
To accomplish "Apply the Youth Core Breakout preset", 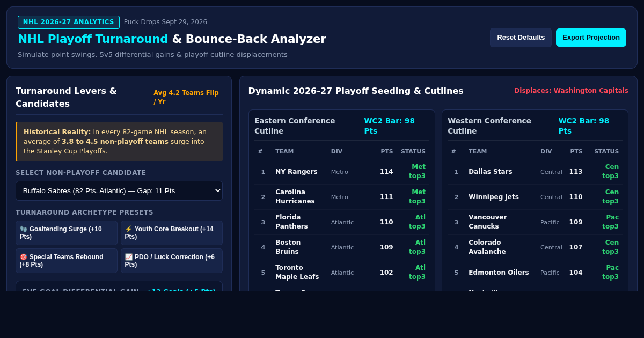I will click(172, 233).
